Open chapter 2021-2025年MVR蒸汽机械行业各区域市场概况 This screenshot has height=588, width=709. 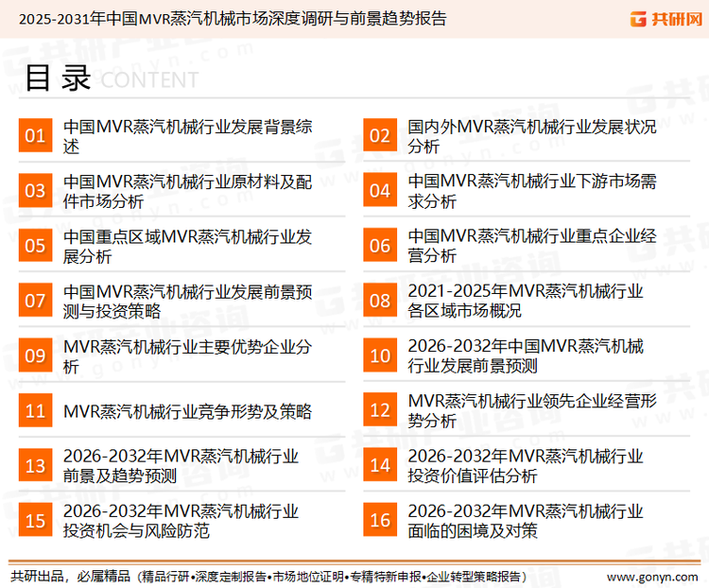click(526, 301)
